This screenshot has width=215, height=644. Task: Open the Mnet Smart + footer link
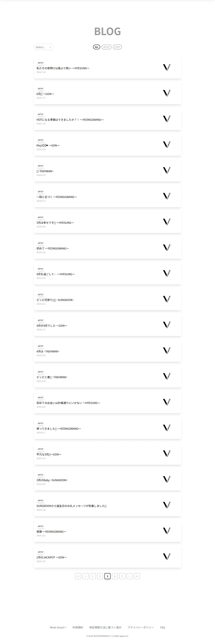coord(58,627)
